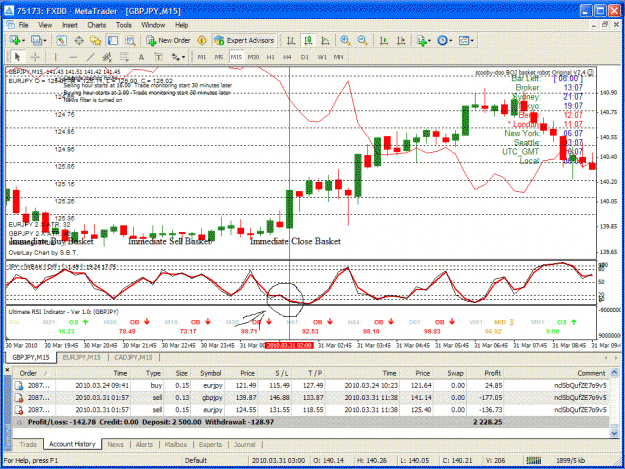Open the Journal terminal tab
This screenshot has width=625, height=469.
[x=244, y=444]
